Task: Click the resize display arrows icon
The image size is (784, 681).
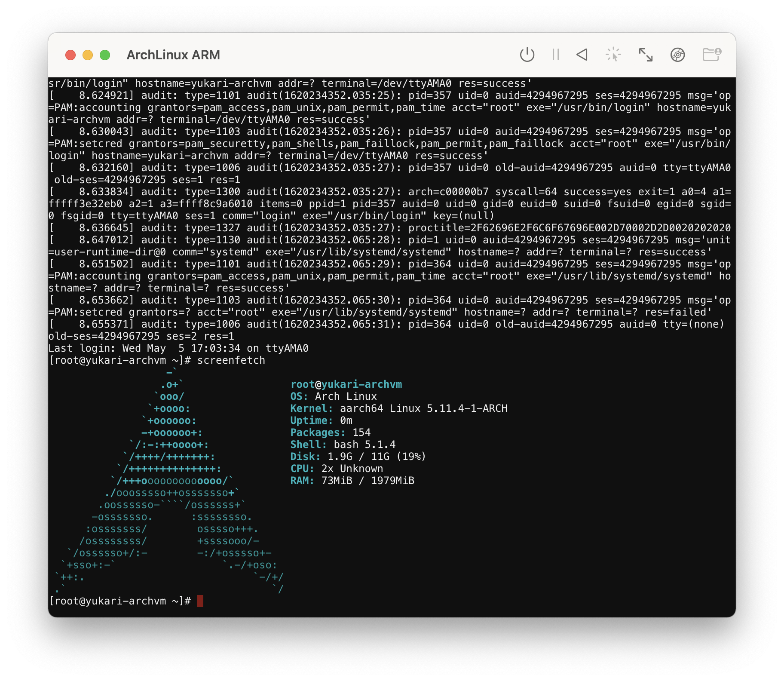Action: [646, 55]
